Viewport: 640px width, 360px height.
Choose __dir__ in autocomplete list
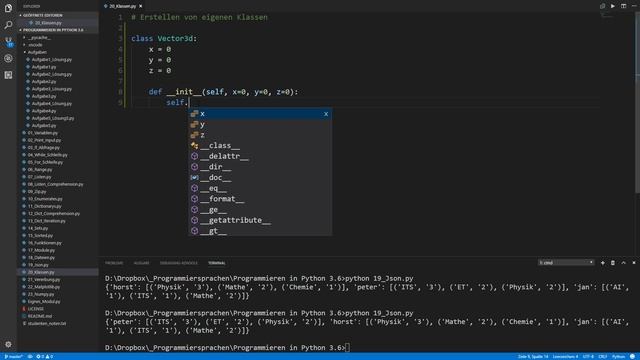coord(260,167)
